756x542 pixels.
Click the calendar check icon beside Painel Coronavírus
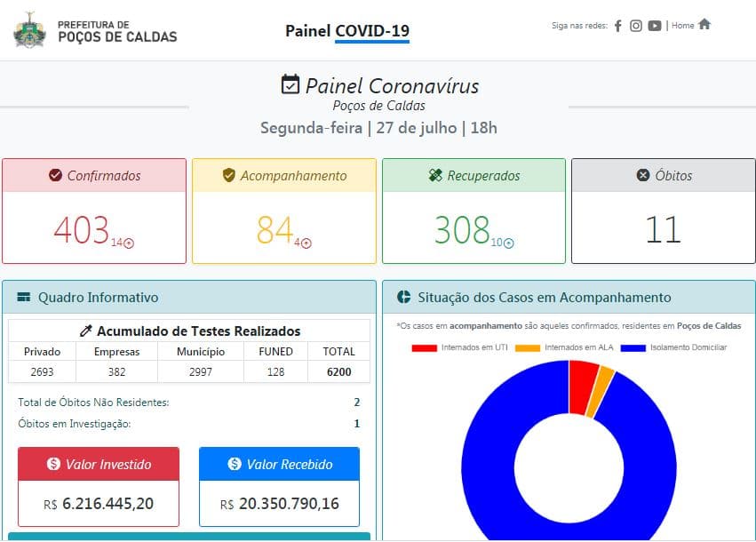coord(290,84)
